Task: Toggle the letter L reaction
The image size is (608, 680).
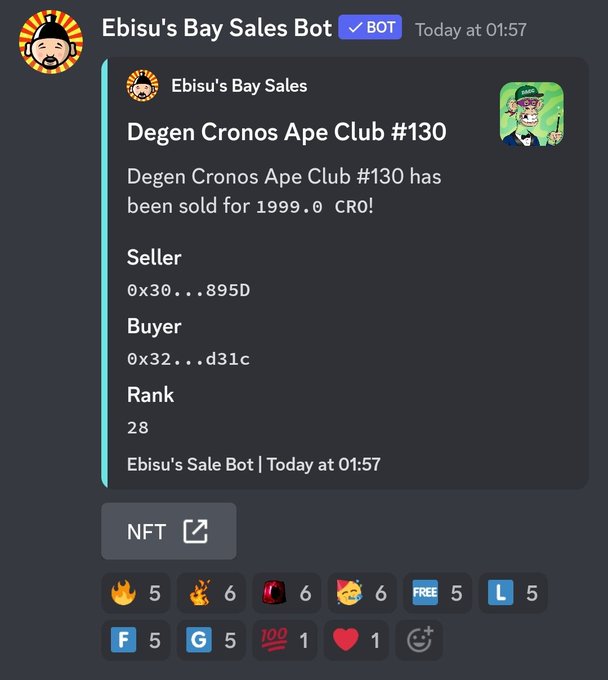Action: (x=513, y=593)
